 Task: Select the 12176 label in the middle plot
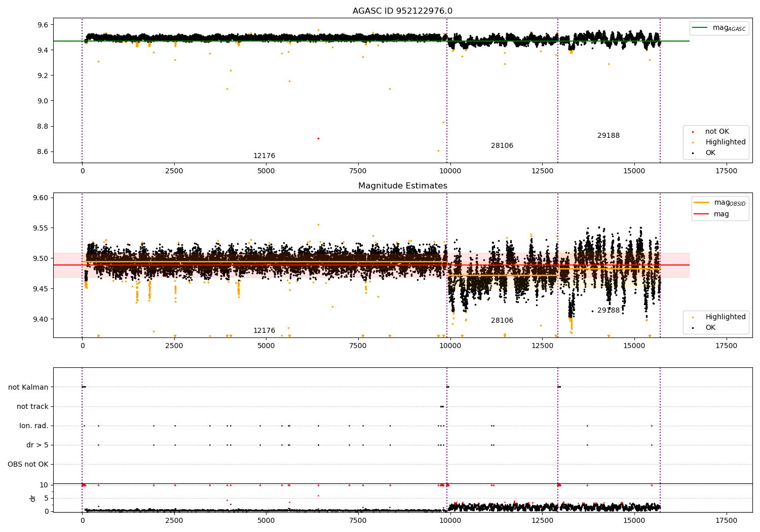point(264,331)
